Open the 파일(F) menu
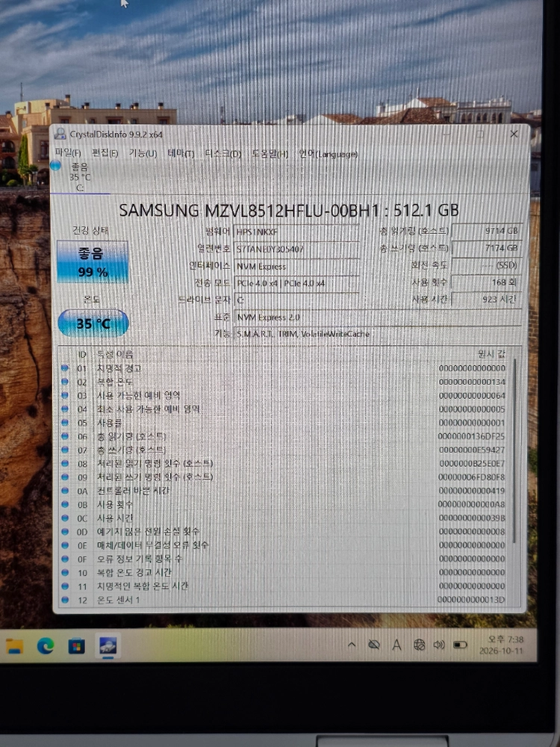This screenshot has height=747, width=560. (68, 153)
